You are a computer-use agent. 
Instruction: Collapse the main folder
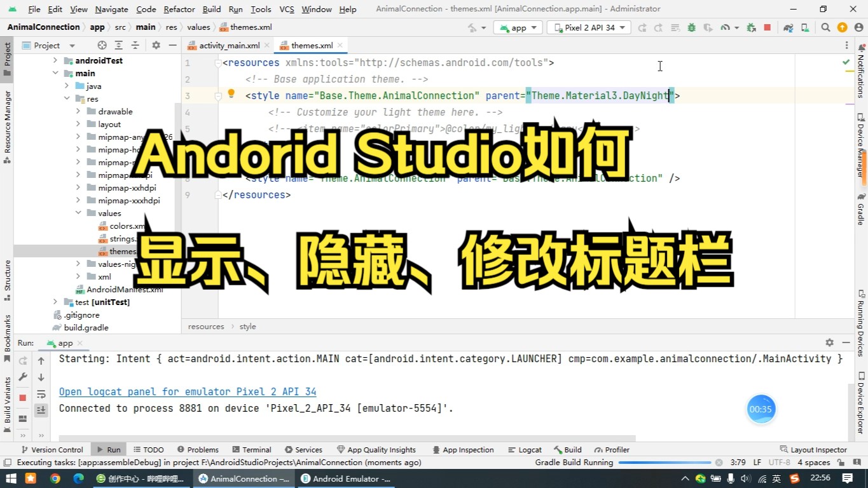point(55,74)
